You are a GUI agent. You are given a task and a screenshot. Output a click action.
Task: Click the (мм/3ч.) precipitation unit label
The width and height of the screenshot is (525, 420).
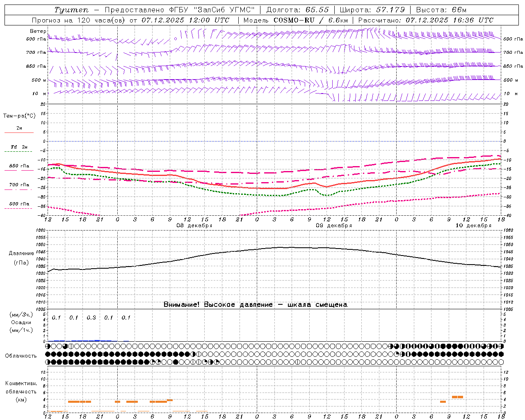point(21,315)
